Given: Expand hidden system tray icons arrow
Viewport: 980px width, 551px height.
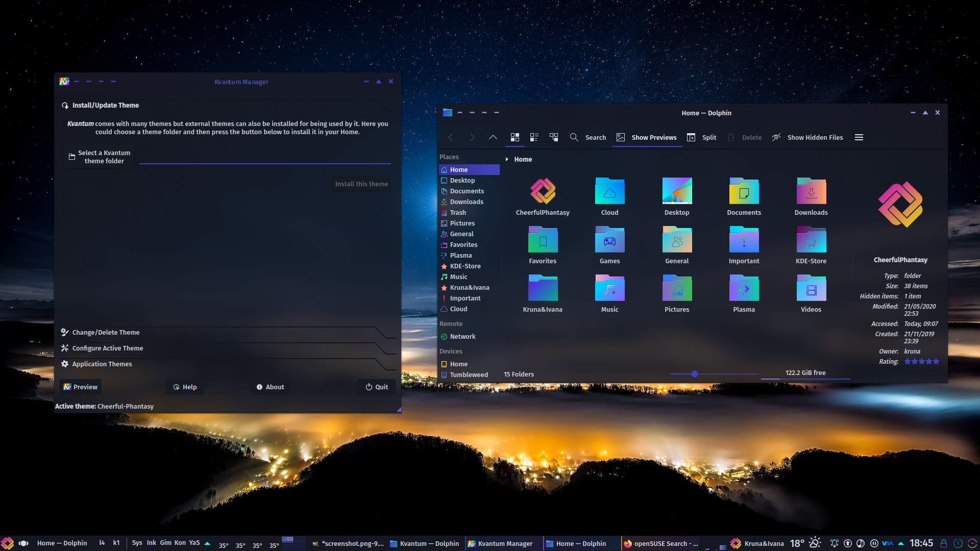Looking at the screenshot, I should (901, 543).
